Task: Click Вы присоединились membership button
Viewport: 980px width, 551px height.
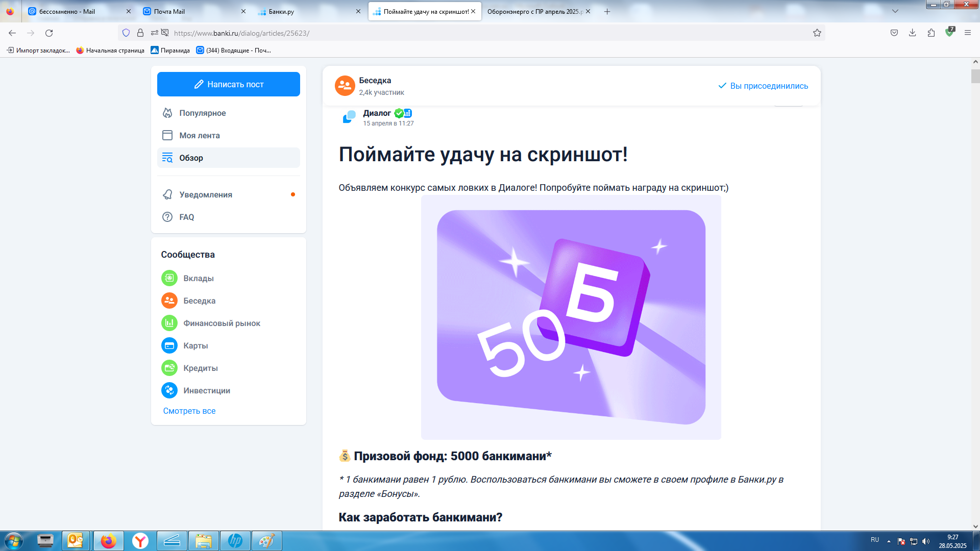Action: coord(763,86)
